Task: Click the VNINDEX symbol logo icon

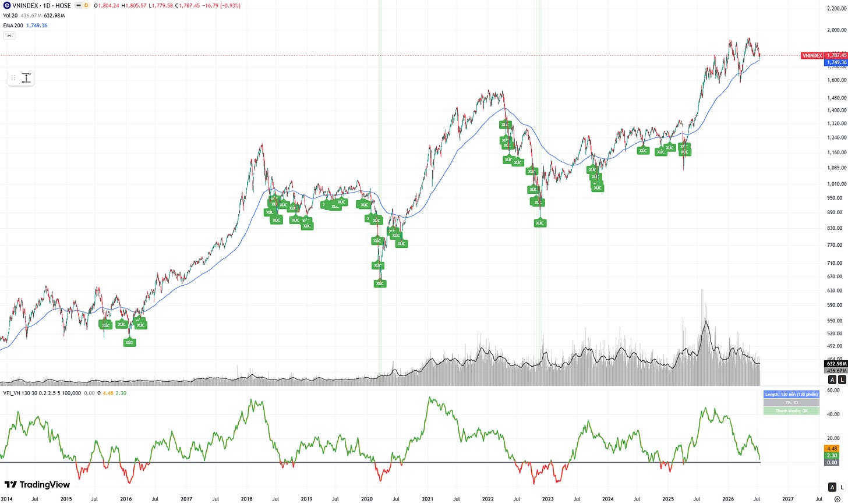Action: [x=6, y=5]
